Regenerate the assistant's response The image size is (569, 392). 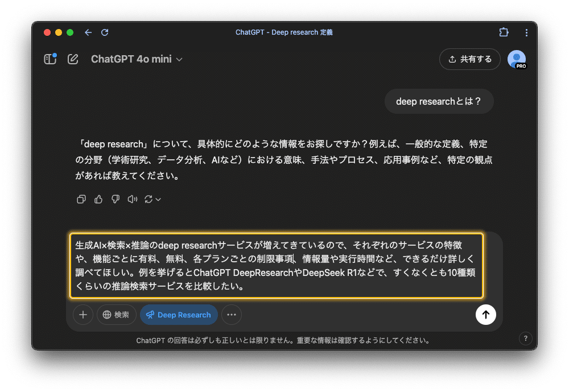pos(149,199)
